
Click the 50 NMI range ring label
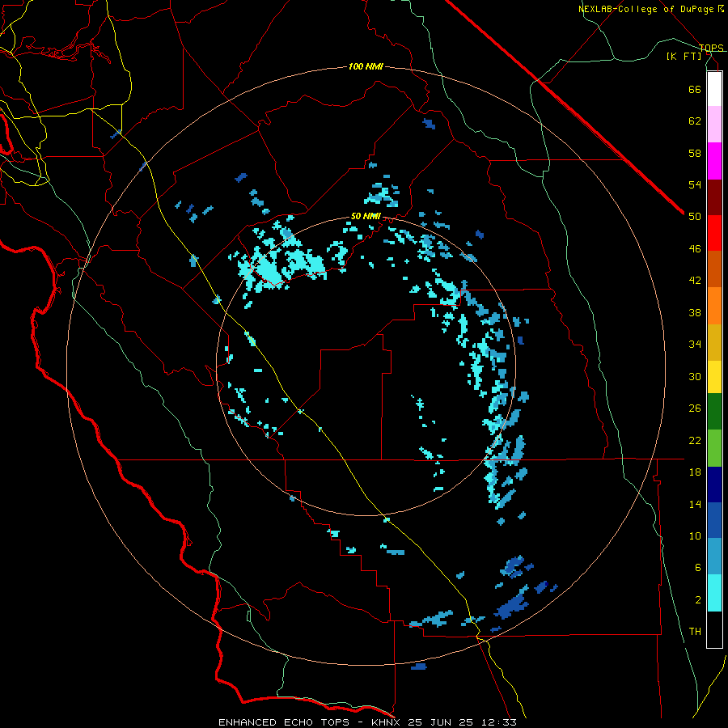[366, 216]
